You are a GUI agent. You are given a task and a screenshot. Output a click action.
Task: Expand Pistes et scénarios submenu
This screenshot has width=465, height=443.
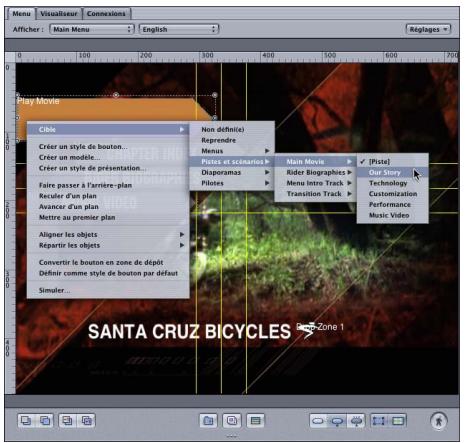(x=232, y=161)
